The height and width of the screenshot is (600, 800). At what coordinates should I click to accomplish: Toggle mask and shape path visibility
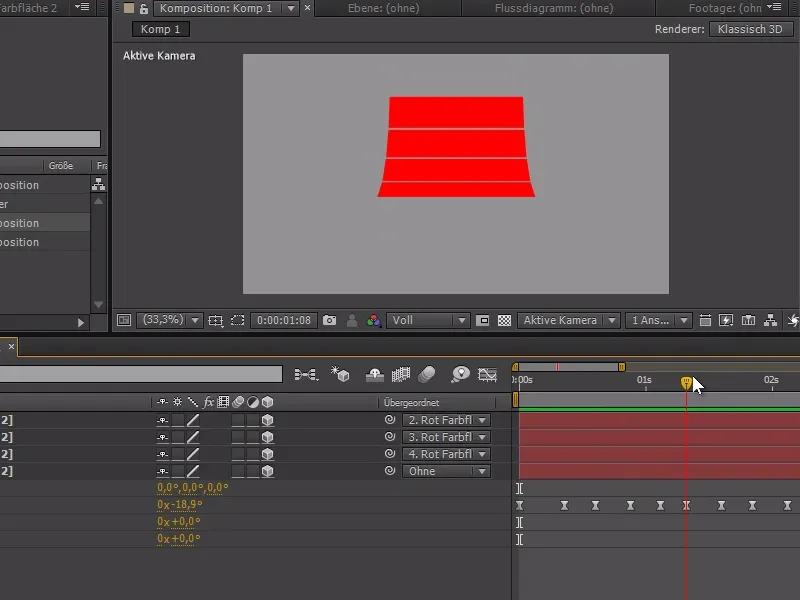coord(238,320)
